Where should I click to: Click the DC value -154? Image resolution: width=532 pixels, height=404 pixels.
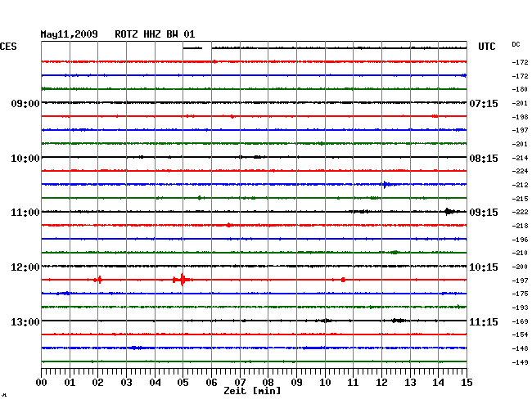click(520, 334)
